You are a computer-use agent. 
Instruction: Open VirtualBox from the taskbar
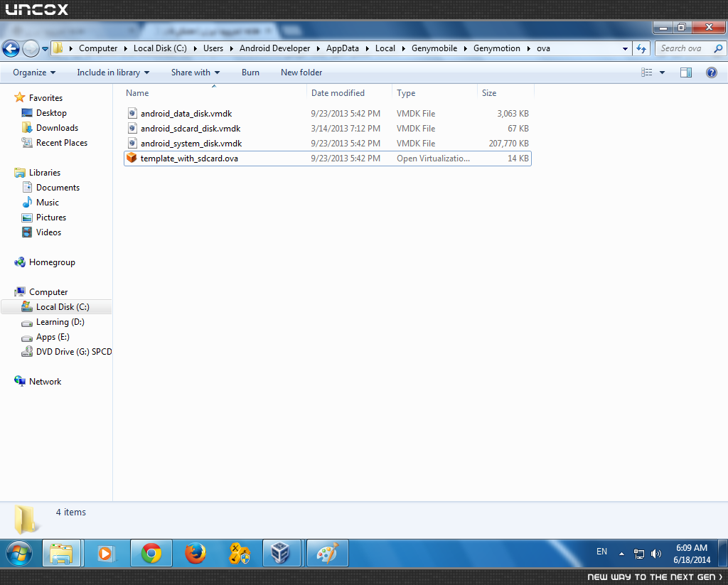point(281,554)
